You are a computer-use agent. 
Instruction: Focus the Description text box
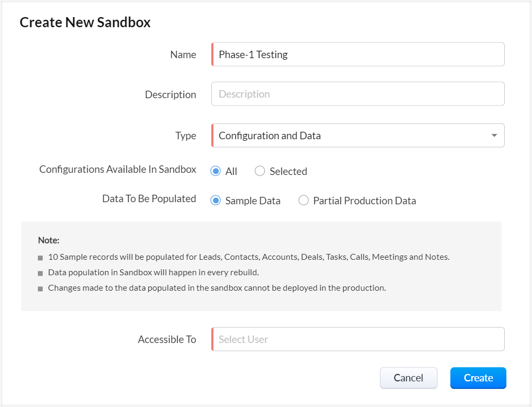pos(358,94)
